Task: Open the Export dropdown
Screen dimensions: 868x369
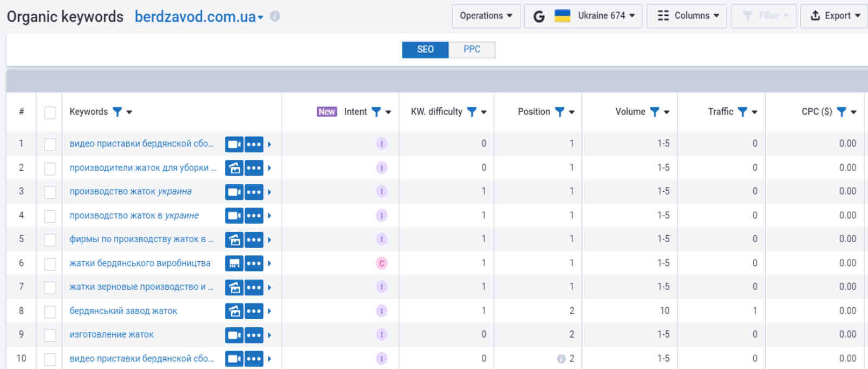Action: tap(834, 16)
